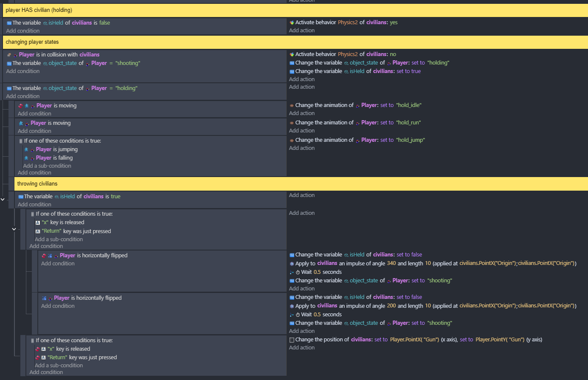Click 'Add action' below the hold_run animation
588x380 pixels.
(x=302, y=131)
